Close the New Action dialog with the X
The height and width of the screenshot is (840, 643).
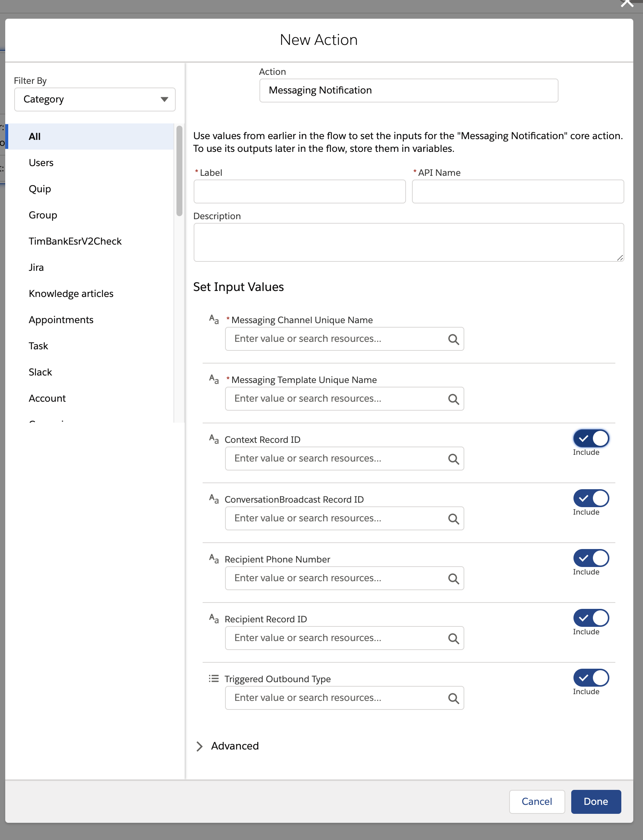click(x=626, y=4)
